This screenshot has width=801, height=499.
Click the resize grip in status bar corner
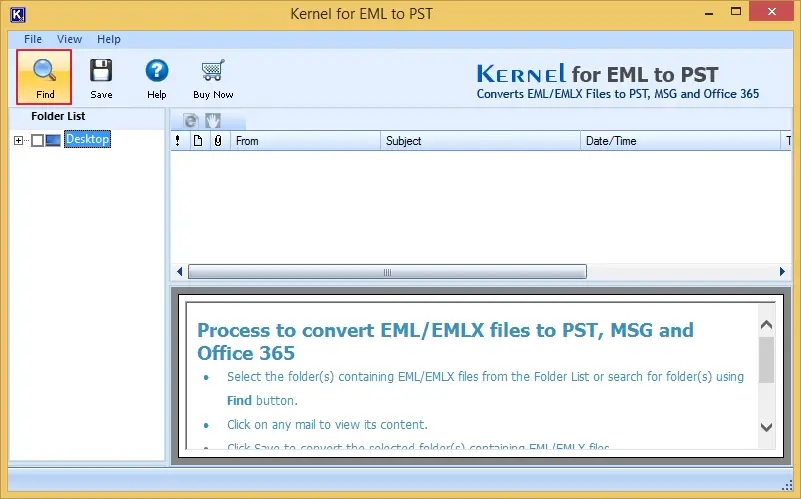(x=787, y=485)
